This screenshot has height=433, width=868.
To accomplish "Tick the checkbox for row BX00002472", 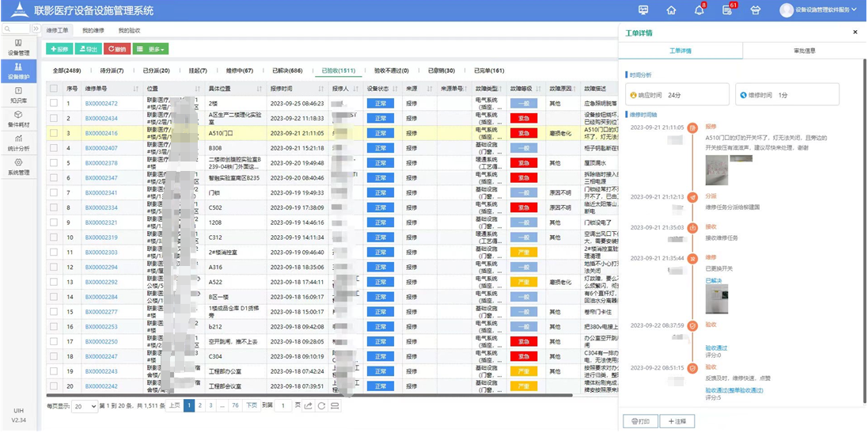I will coord(54,104).
